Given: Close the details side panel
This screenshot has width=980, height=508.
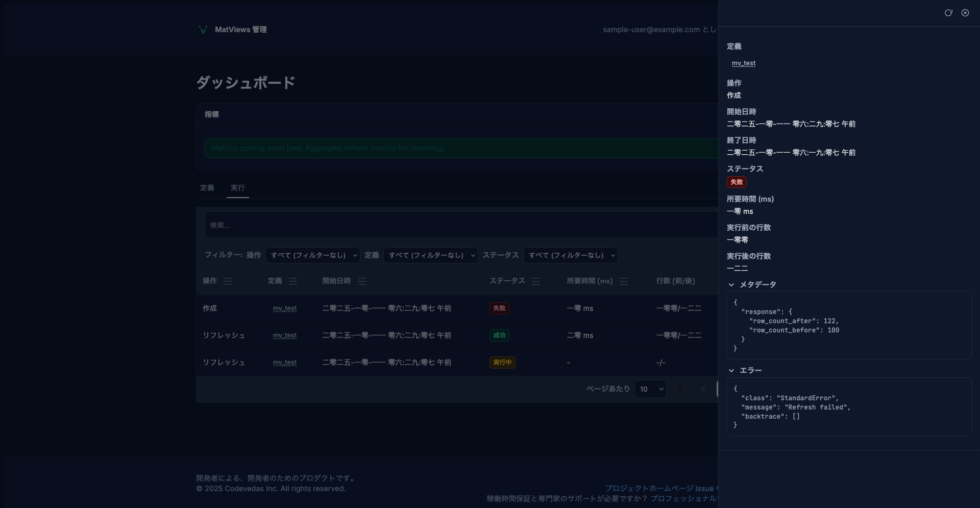Looking at the screenshot, I should point(965,13).
